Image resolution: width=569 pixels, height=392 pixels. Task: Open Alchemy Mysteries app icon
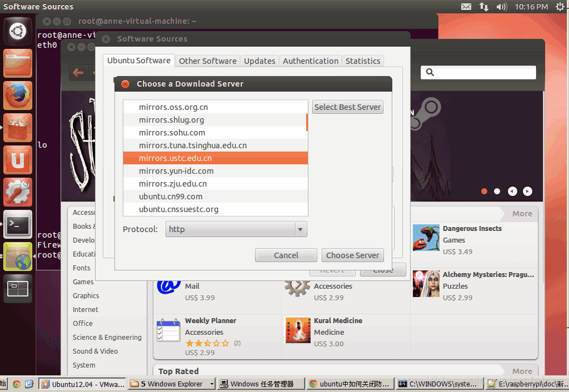(x=426, y=284)
